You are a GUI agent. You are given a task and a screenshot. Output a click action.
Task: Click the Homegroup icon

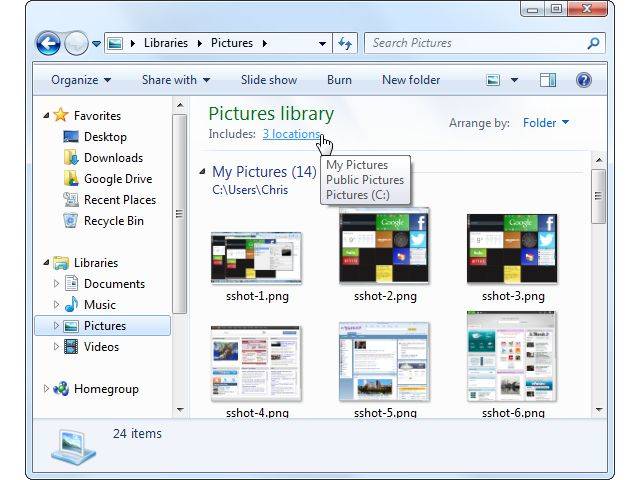(x=61, y=389)
